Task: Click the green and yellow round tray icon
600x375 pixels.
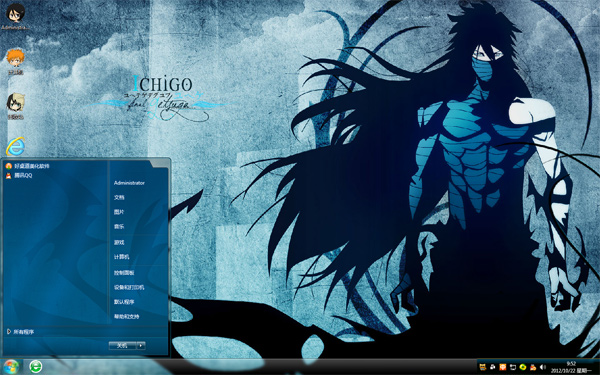Action: click(x=523, y=367)
